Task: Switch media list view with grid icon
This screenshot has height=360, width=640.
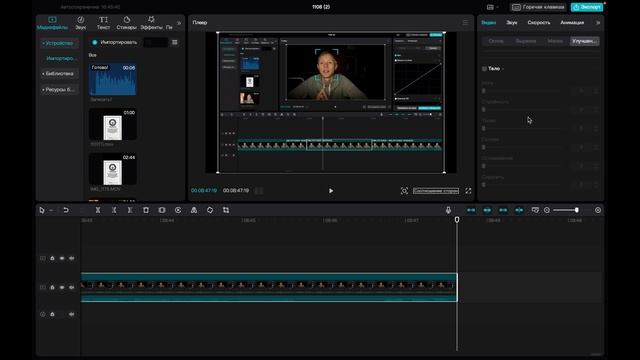Action: [x=175, y=42]
